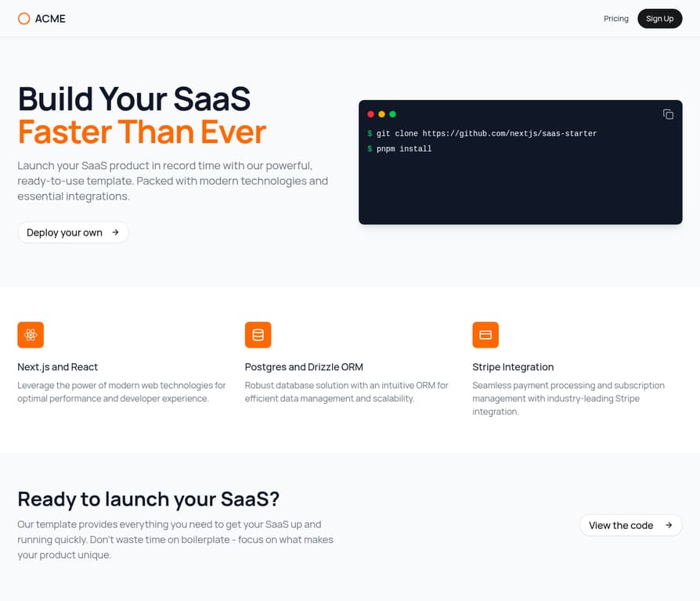
Task: Click the arrow in Deploy your own button
Action: [x=116, y=232]
